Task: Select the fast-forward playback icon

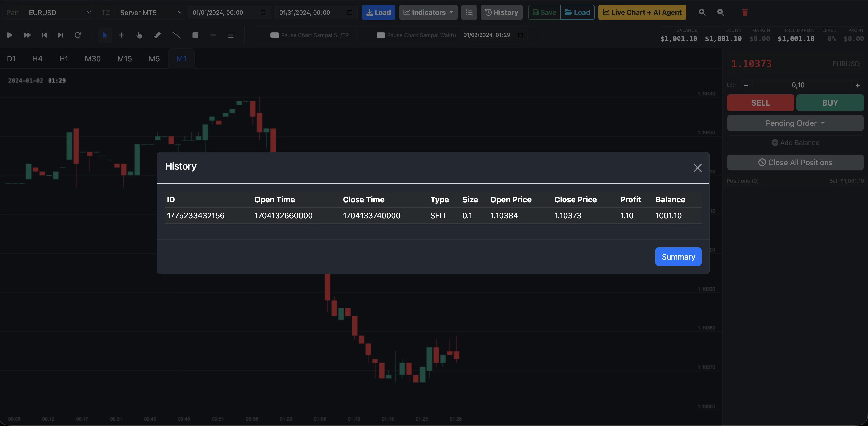Action: [x=27, y=35]
